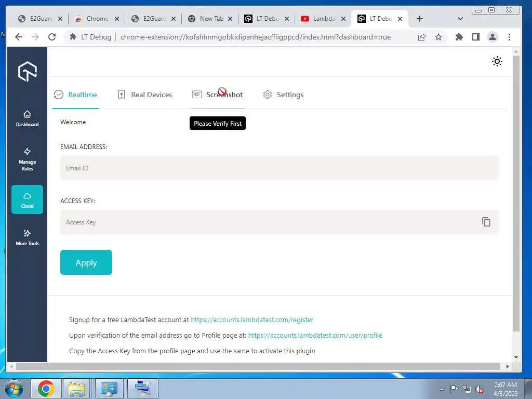Image resolution: width=532 pixels, height=399 pixels.
Task: Click the Action Center flag icon
Action: point(454,389)
